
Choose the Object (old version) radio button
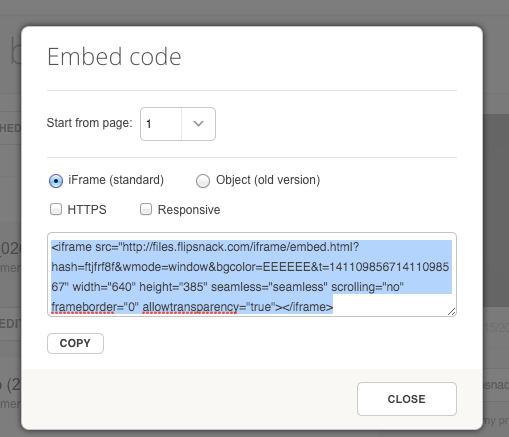pos(203,181)
